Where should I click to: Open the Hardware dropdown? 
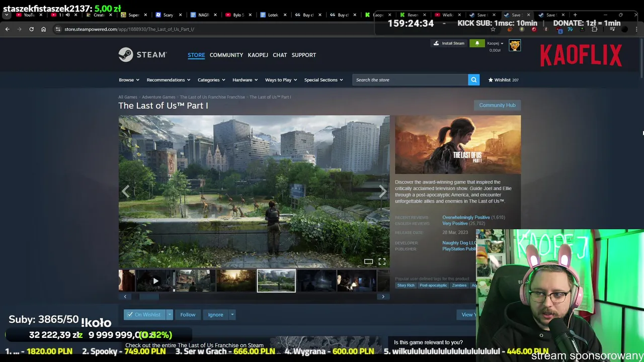[x=245, y=80]
